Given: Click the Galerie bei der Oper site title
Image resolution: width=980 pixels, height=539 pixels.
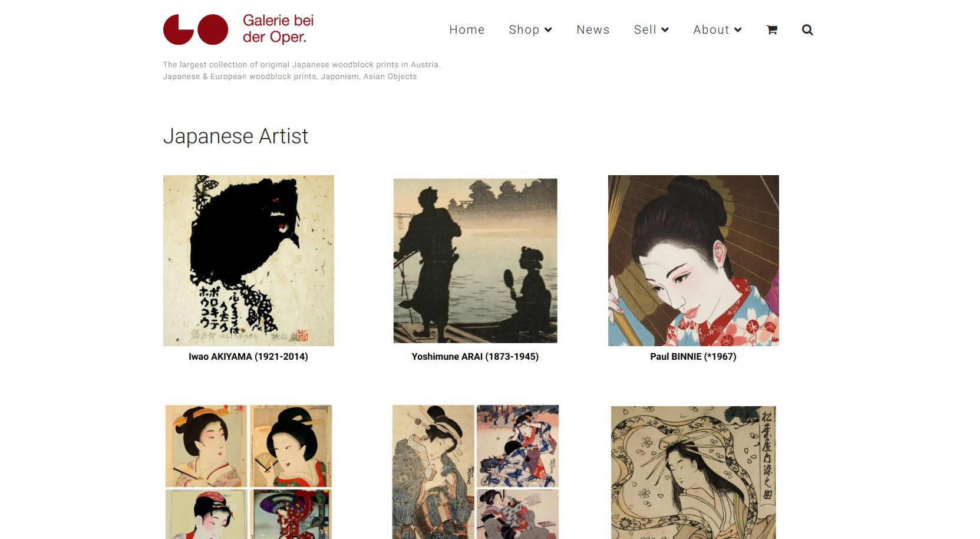Looking at the screenshot, I should coord(278,29).
